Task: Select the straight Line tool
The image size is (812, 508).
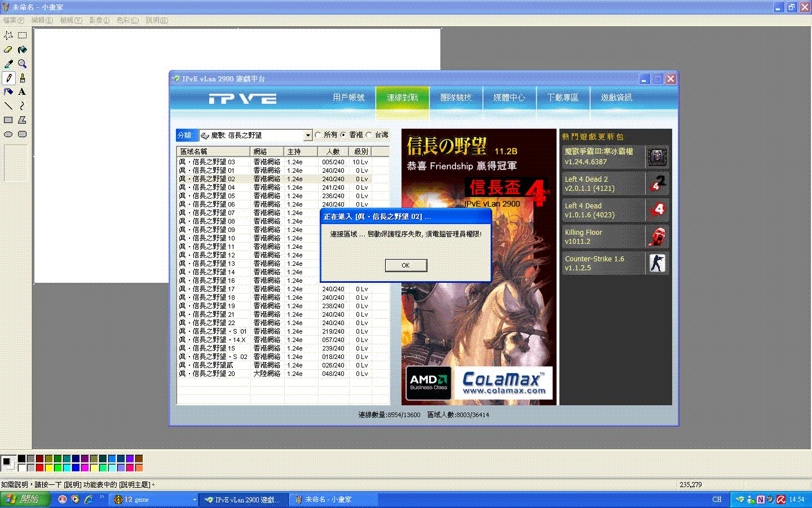Action: [8, 106]
